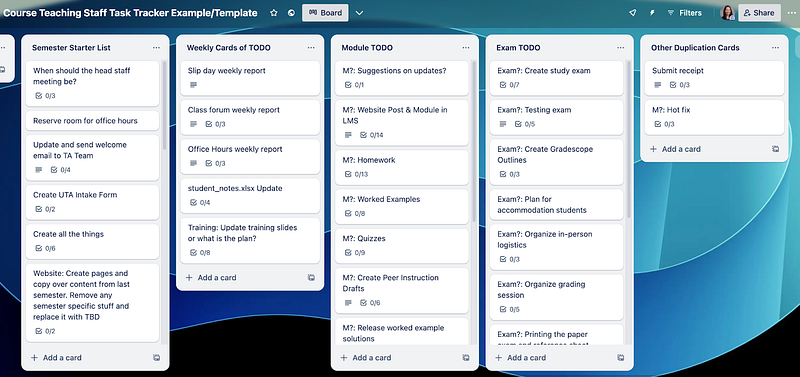Click description icon on Slip day weekly report
The height and width of the screenshot is (377, 800).
point(193,85)
